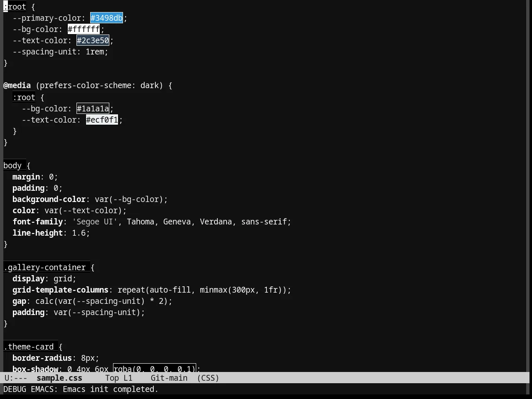Click the #2c3e50 text-color value
This screenshot has width=532, height=399.
pos(93,40)
